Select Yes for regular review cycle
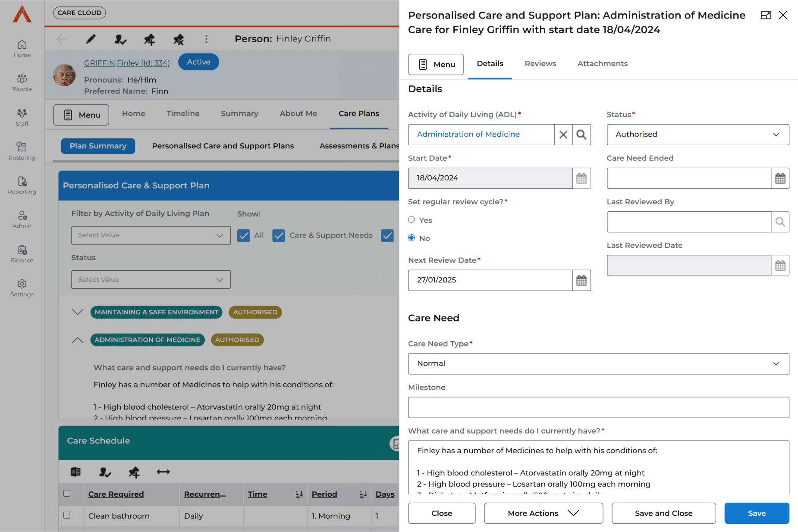This screenshot has height=532, width=798. [x=412, y=220]
